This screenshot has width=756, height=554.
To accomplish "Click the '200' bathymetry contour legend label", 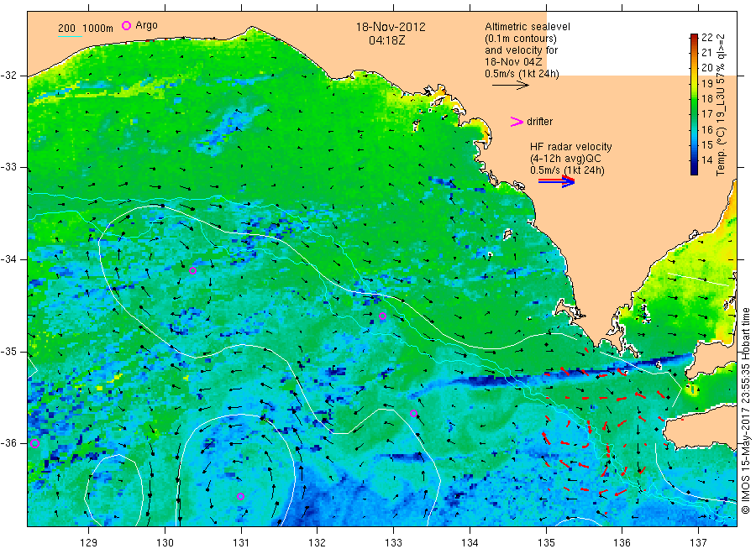I will [x=66, y=29].
